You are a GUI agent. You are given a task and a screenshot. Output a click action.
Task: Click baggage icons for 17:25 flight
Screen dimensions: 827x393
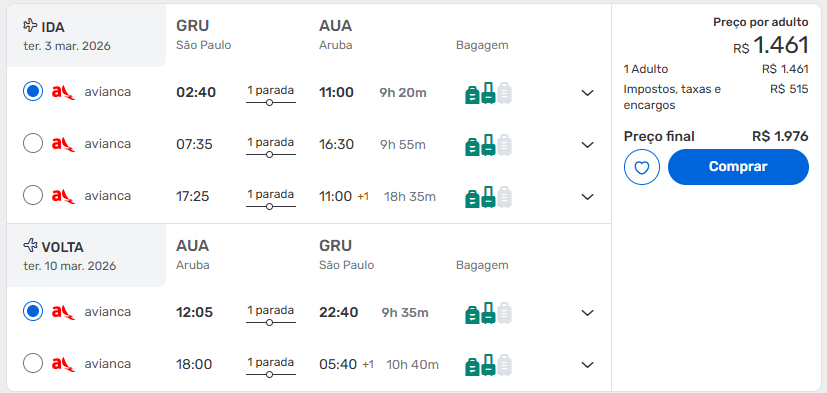tap(488, 197)
